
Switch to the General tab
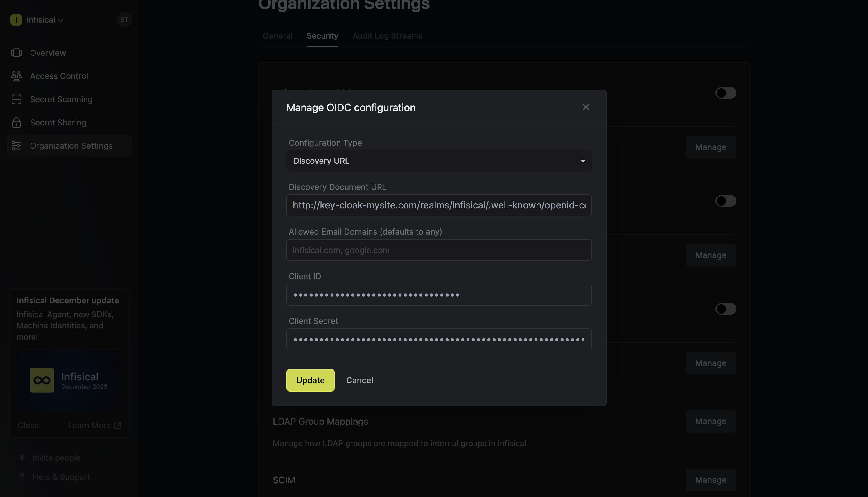(x=278, y=35)
